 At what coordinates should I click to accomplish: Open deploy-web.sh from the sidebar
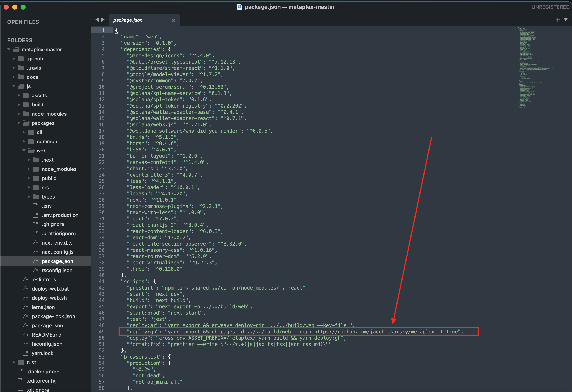tap(49, 298)
